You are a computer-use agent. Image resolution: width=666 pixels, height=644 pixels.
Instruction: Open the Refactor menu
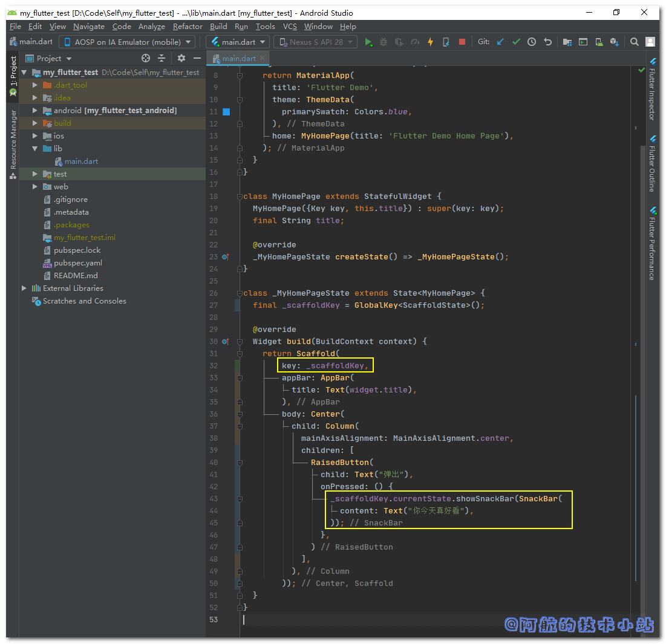pyautogui.click(x=188, y=27)
